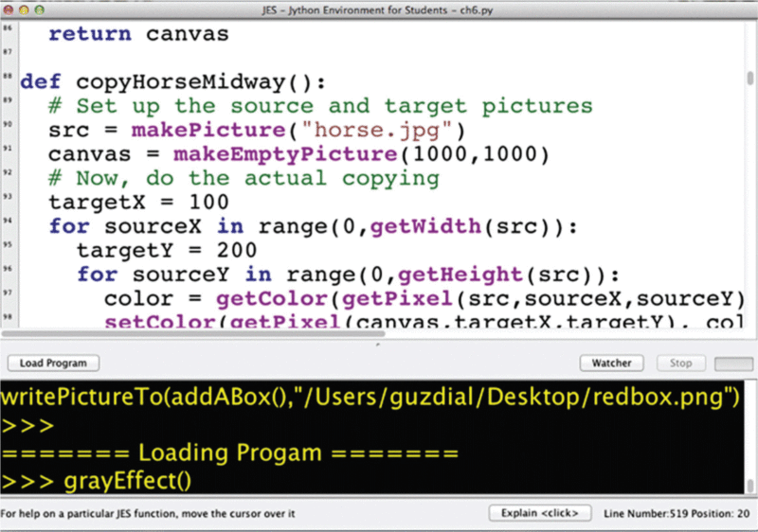Viewport: 758px width, 532px height.
Task: Click the 'for sourceX in range' line
Action: [x=314, y=226]
